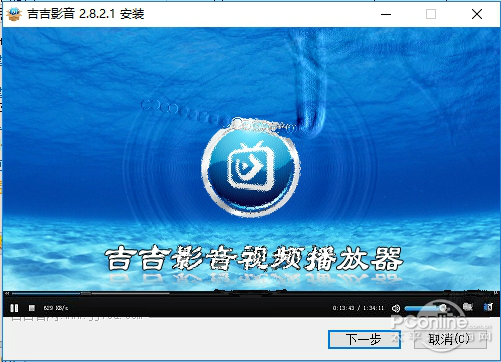The image size is (501, 362).
Task: Click the round TV logo in center
Action: (251, 167)
